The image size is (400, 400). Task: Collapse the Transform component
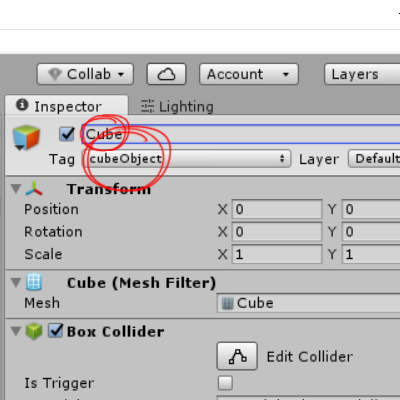pyautogui.click(x=16, y=189)
